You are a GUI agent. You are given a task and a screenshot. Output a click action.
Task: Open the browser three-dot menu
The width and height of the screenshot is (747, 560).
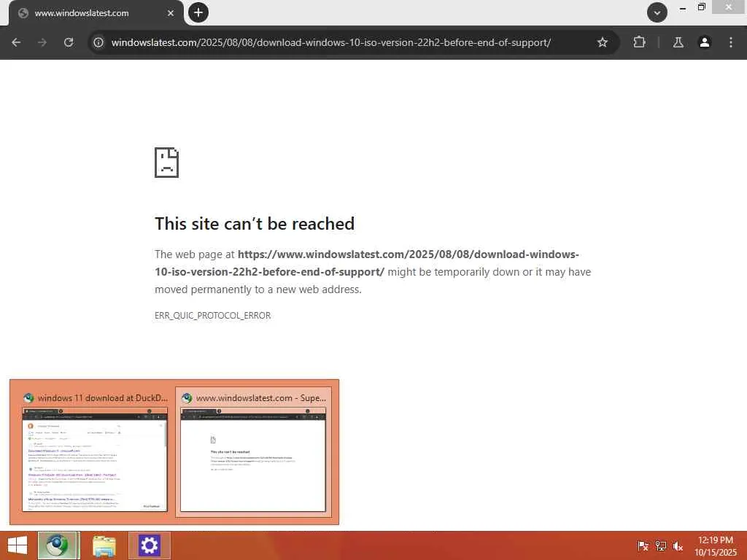click(x=731, y=42)
